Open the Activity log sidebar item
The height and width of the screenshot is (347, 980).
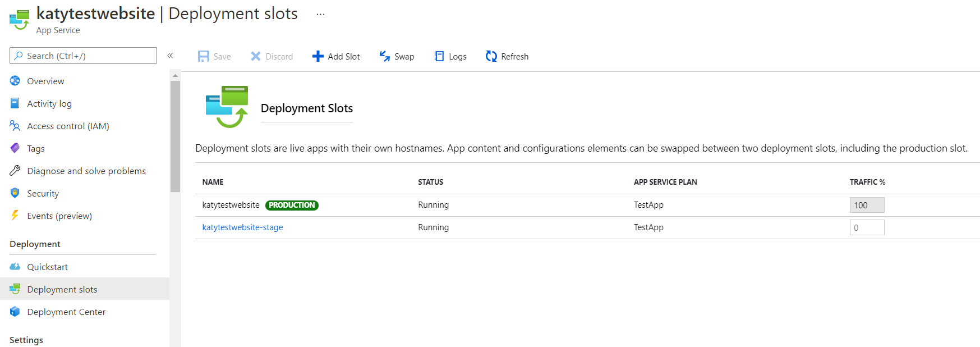click(49, 103)
